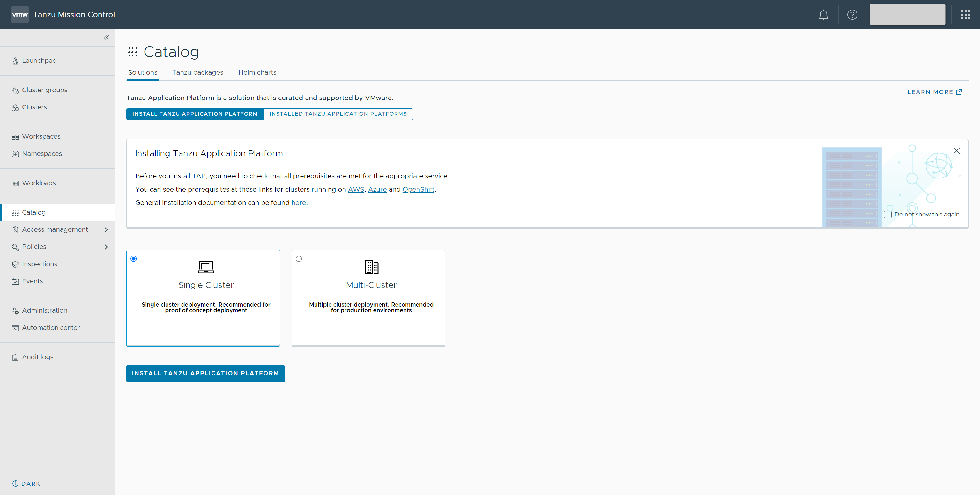Open the notifications bell icon
The width and height of the screenshot is (980, 495).
[x=823, y=15]
